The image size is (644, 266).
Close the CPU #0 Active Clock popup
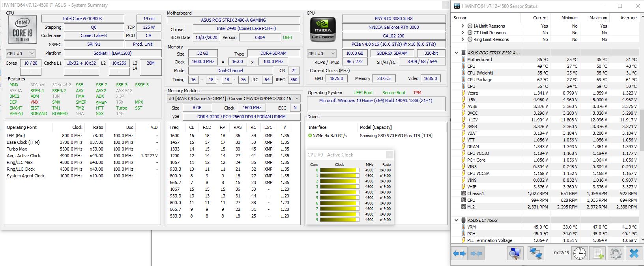pyautogui.click(x=389, y=155)
